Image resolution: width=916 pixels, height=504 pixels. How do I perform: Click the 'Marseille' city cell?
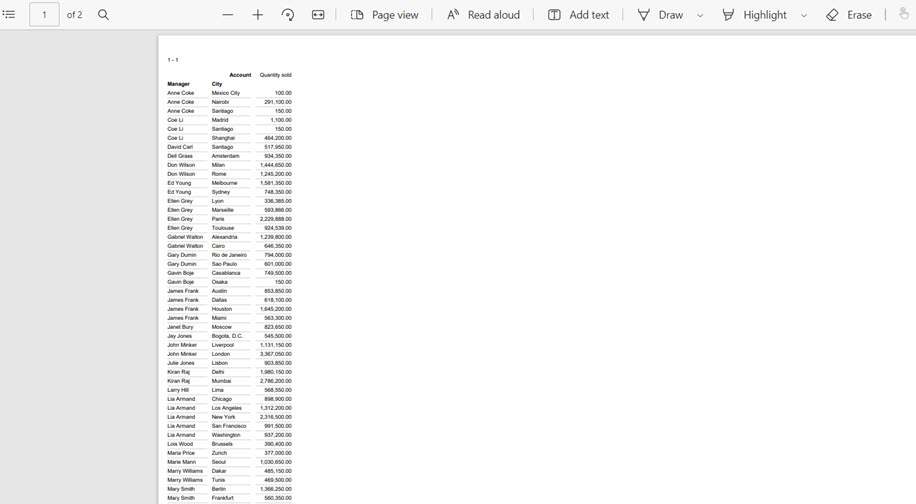223,210
